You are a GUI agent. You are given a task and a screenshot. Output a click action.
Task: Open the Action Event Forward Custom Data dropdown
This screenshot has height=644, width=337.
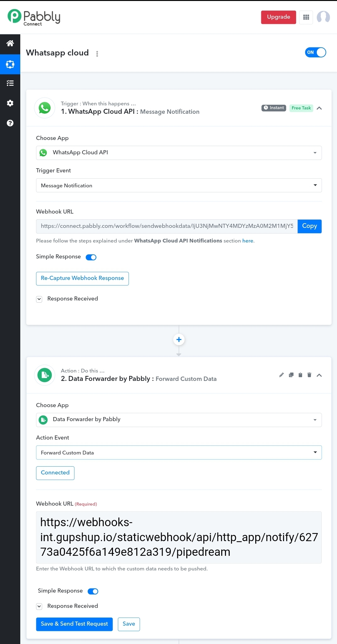coord(179,453)
